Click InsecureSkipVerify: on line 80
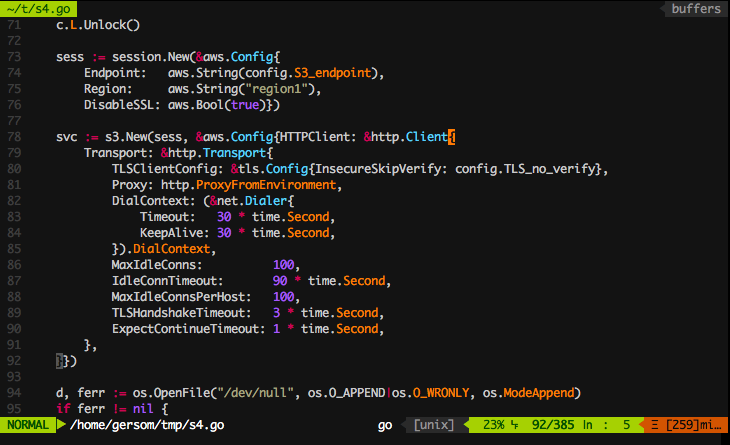Viewport: 730px width, 445px height. [381, 169]
